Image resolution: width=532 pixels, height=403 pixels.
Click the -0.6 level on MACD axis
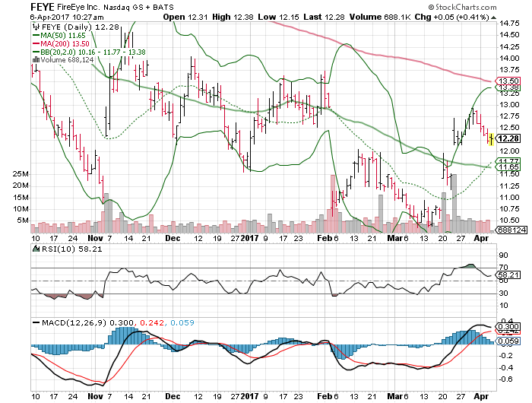[x=505, y=379]
